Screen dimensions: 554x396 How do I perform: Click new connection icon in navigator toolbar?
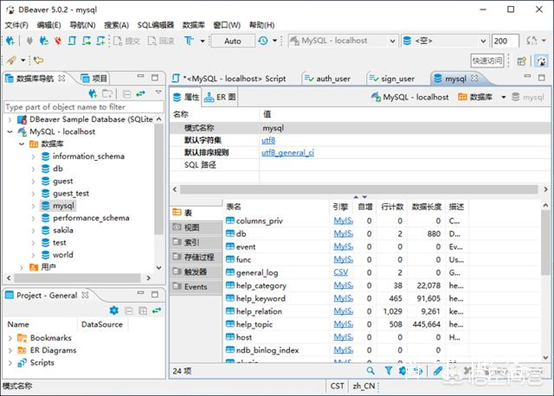point(93,94)
